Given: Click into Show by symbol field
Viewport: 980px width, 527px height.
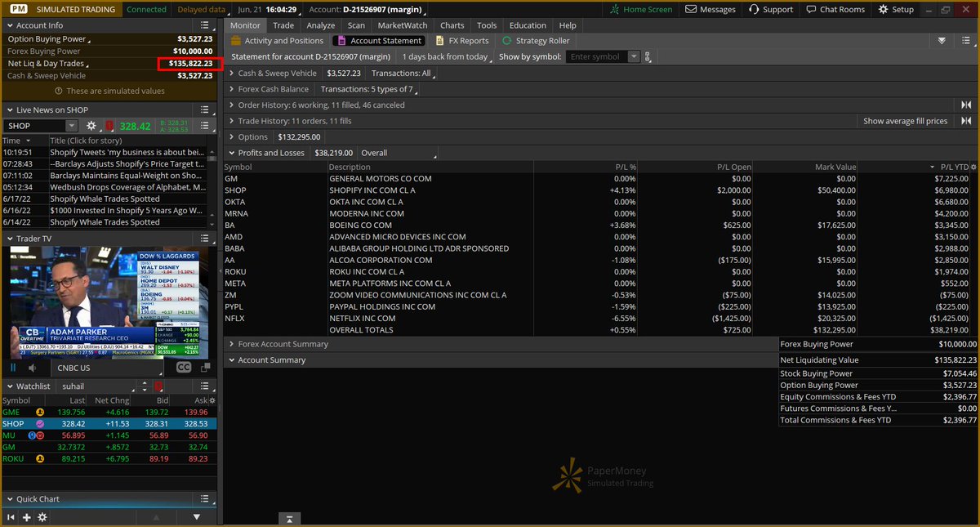Looking at the screenshot, I should pyautogui.click(x=597, y=57).
